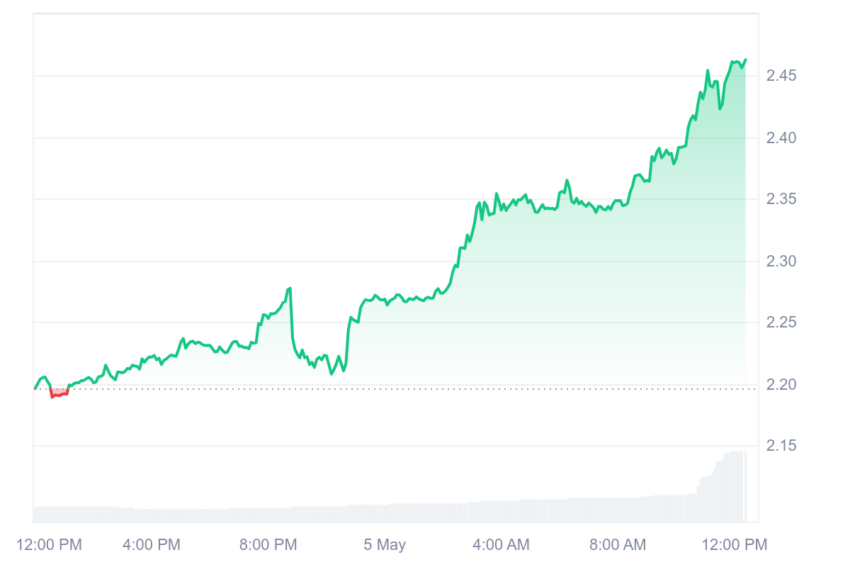Click the 2.45 price level label
The width and height of the screenshot is (850, 567).
click(781, 75)
